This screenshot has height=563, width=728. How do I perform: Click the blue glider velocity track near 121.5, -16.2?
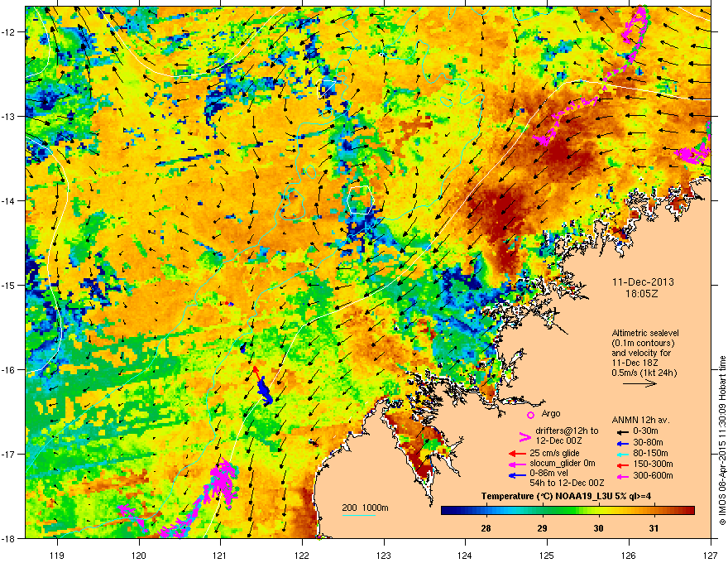tap(265, 391)
